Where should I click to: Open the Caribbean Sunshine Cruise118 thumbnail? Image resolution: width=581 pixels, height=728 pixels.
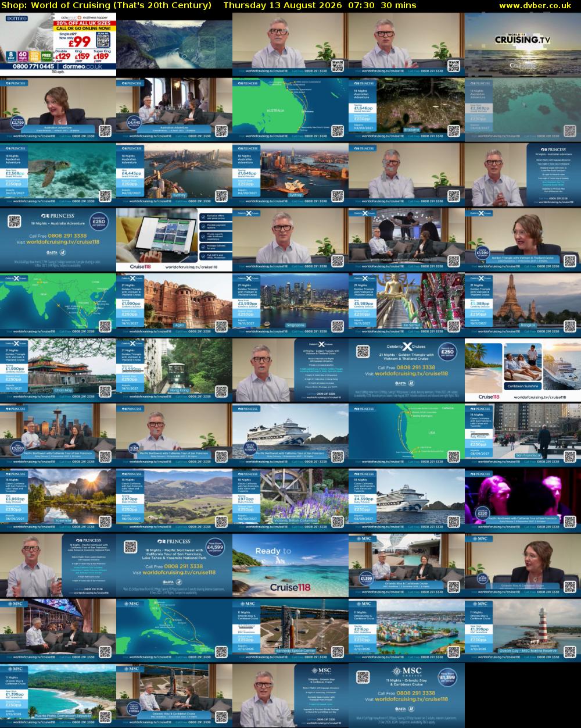point(523,370)
